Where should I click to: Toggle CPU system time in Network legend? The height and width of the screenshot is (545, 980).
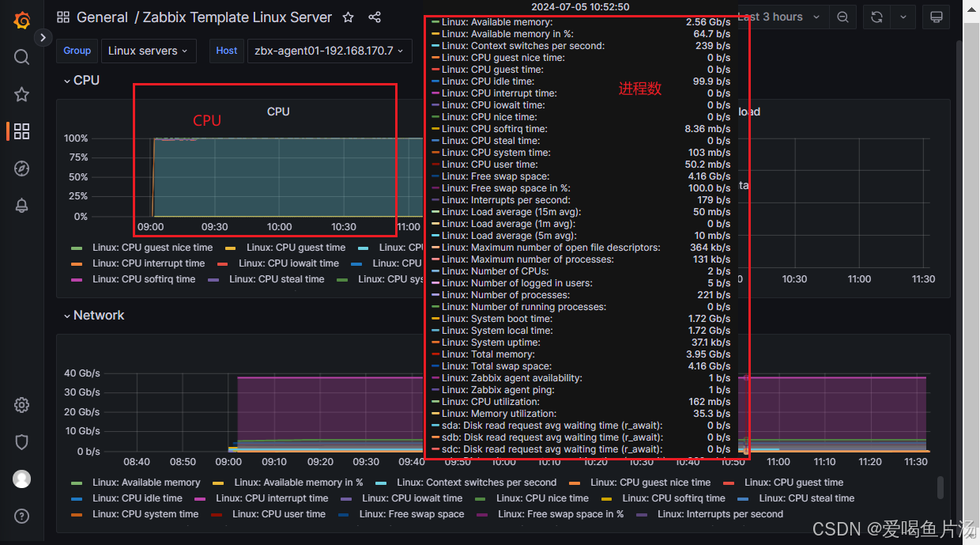click(x=145, y=514)
